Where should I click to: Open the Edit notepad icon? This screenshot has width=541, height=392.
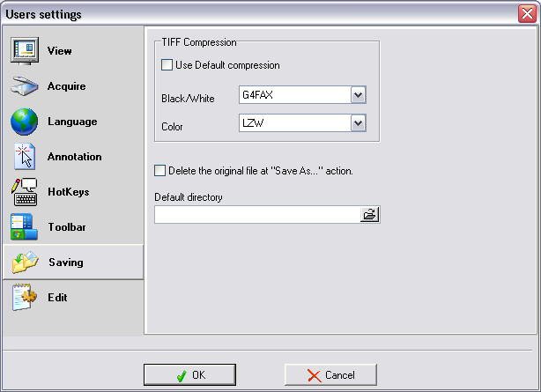pos(24,298)
